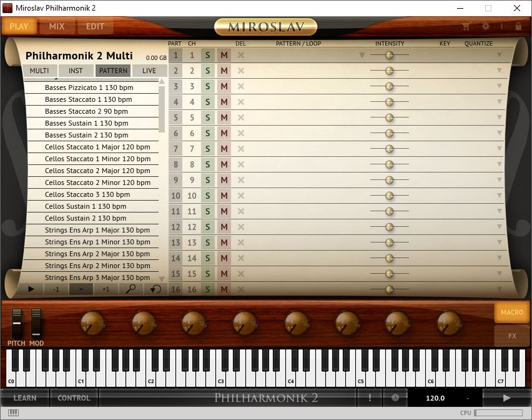The height and width of the screenshot is (420, 532).
Task: Click the undo/revert arrow icon
Action: click(x=155, y=289)
